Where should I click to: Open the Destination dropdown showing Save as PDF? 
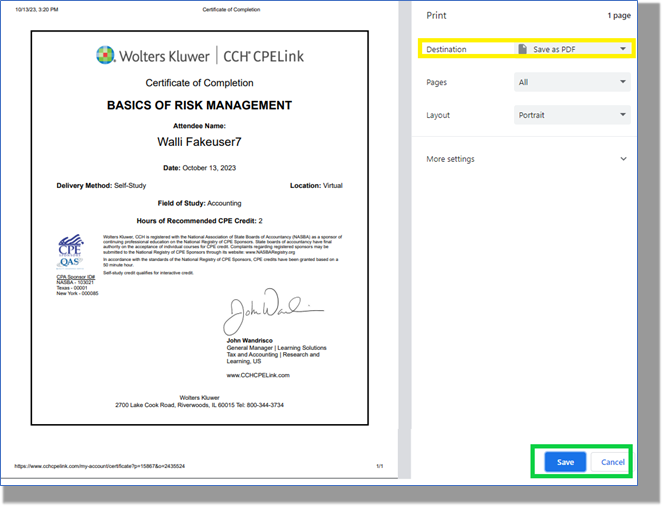(x=572, y=49)
